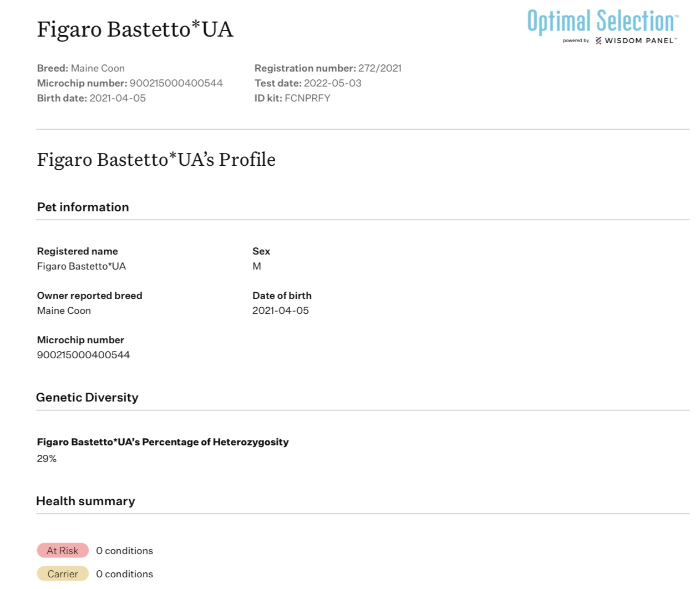Screen dimensions: 700x589
Task: Click the Genetic Diversity section heading
Action: [x=87, y=397]
